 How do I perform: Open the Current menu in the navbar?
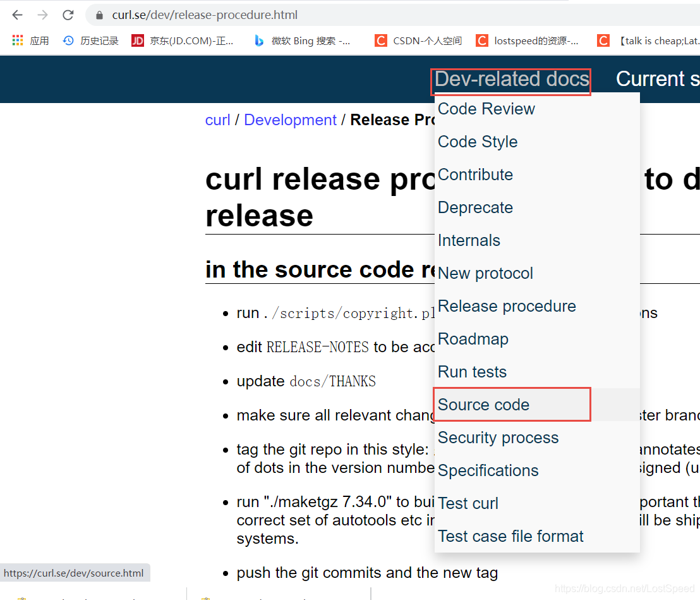point(658,80)
